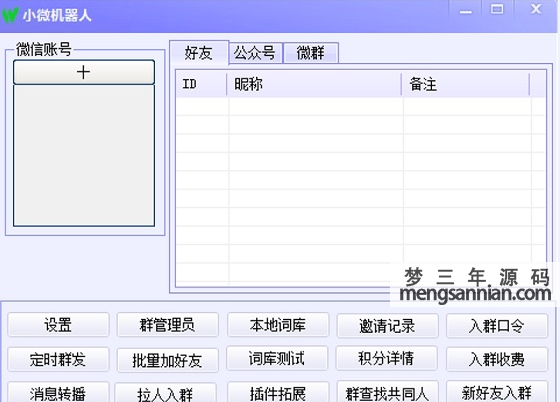Click inside the empty 微信账号 list box

(x=84, y=155)
